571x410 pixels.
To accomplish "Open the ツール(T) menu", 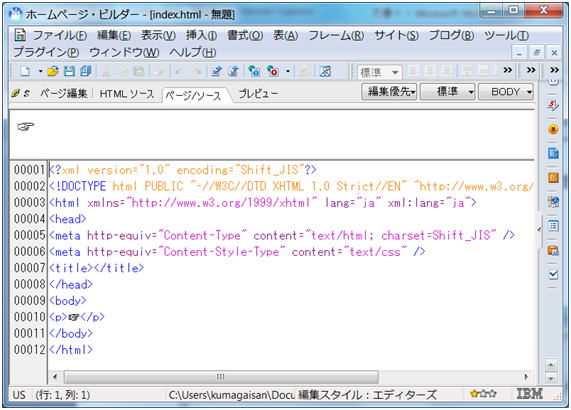I will pos(507,36).
